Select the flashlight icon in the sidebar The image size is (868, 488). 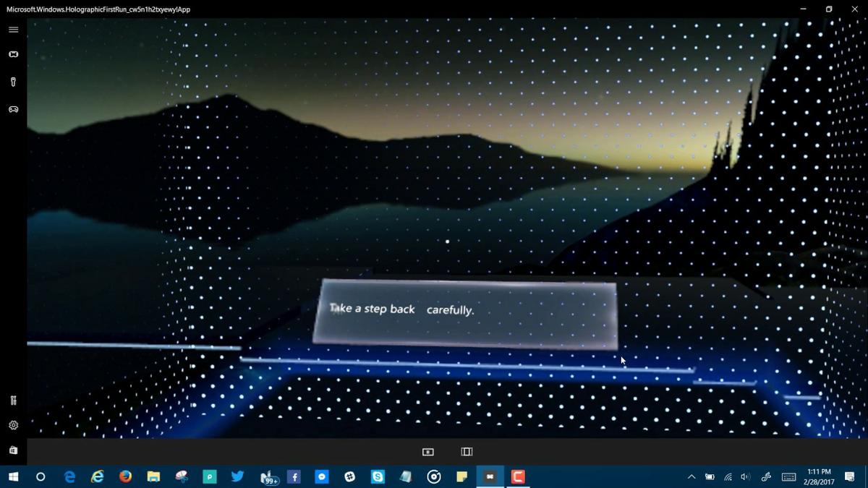point(13,82)
